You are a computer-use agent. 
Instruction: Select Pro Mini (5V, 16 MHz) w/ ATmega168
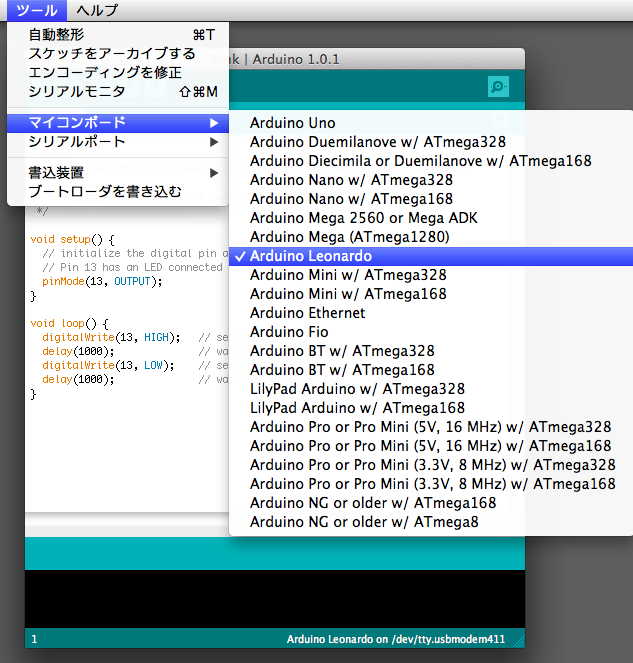tap(431, 447)
